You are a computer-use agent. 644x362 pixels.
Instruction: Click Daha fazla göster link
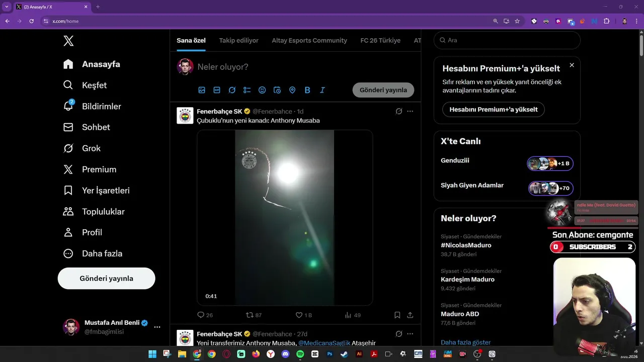465,342
